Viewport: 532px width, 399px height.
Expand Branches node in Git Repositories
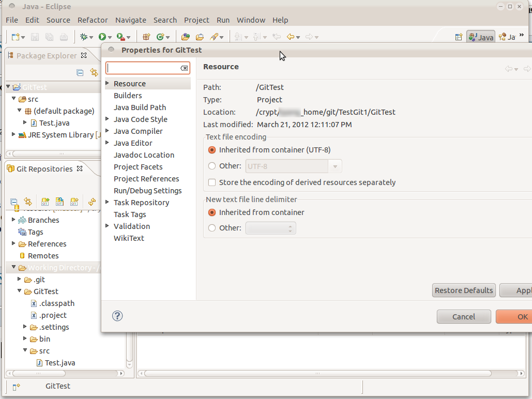point(13,220)
